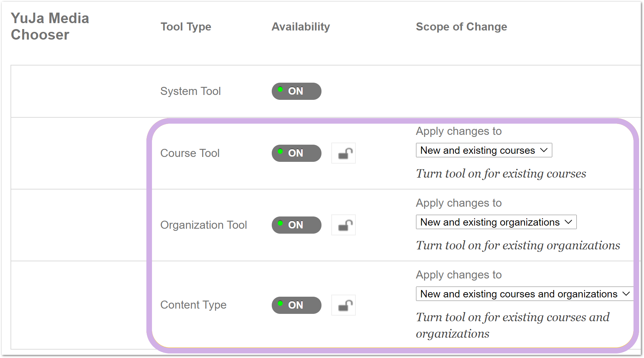Click 'Apply changes to' label in Course Tool row
Viewport: 644px width, 358px height.
point(459,131)
